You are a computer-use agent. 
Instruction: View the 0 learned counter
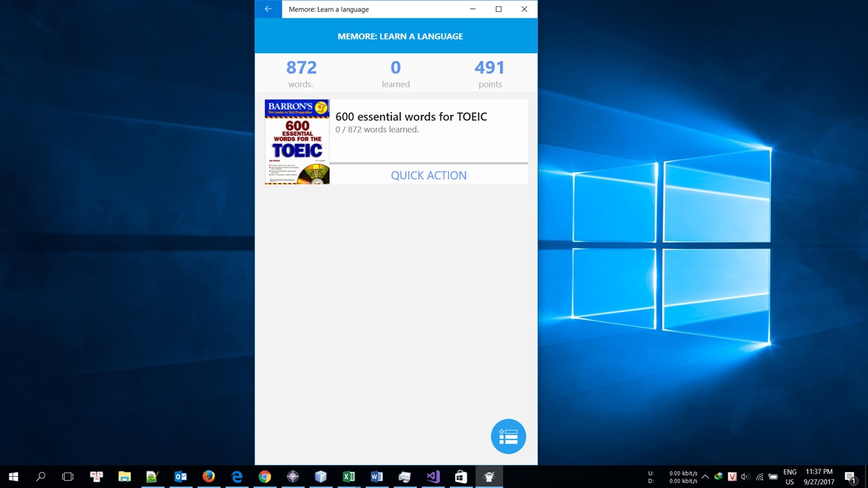[396, 73]
